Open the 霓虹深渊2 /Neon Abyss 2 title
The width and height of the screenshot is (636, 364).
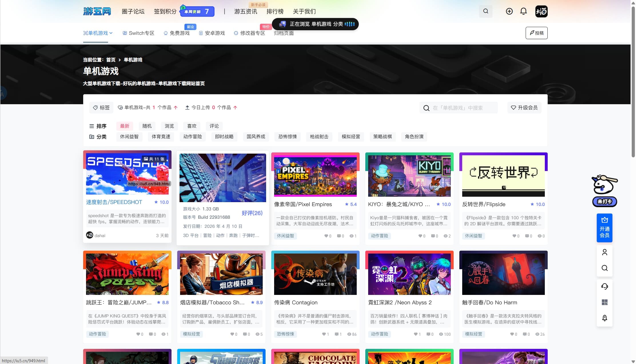[x=400, y=303]
